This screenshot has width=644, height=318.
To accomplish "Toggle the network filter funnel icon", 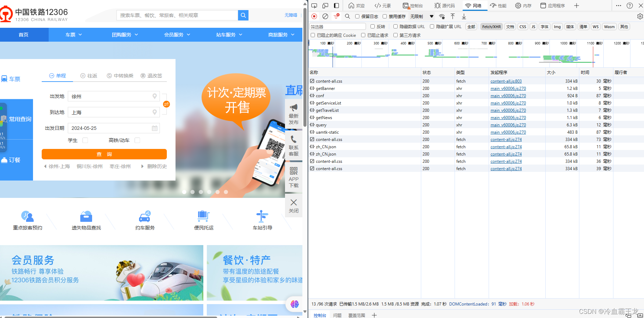I will [336, 16].
